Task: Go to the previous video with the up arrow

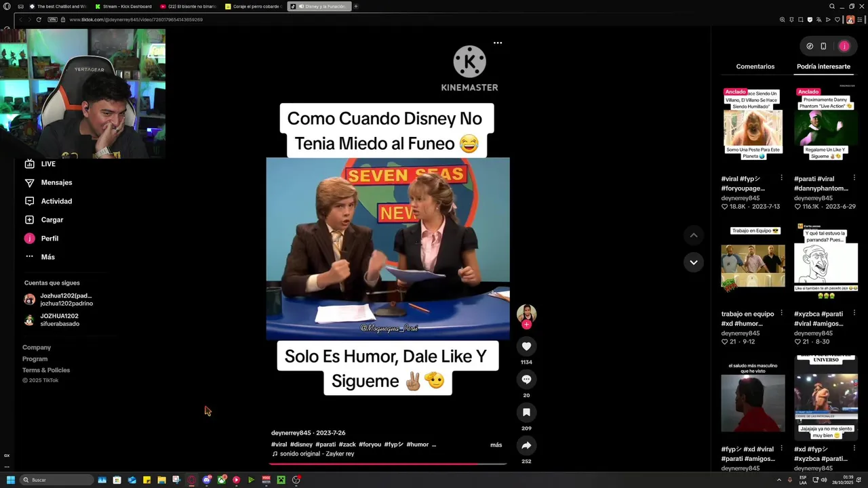Action: click(x=694, y=235)
